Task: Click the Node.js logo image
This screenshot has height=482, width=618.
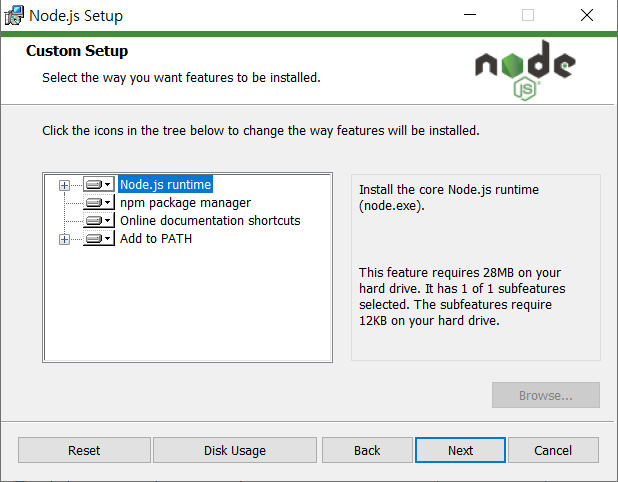Action: point(525,70)
